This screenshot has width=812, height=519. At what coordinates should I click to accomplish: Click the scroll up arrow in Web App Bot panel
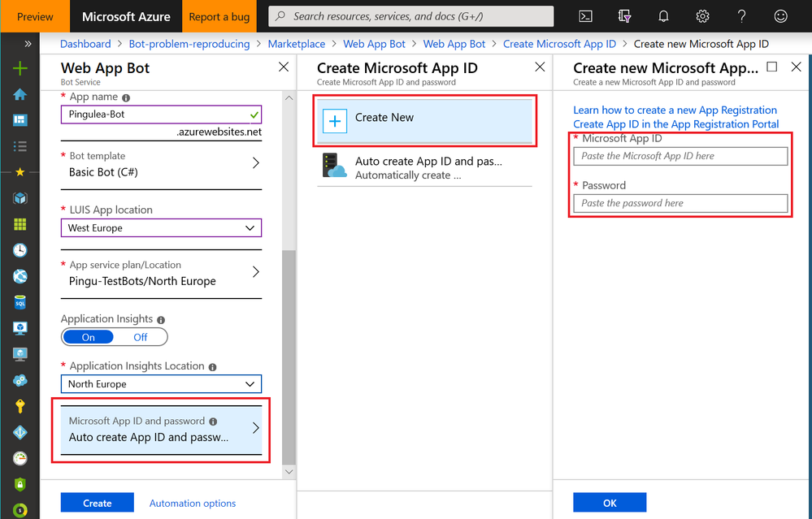(289, 97)
